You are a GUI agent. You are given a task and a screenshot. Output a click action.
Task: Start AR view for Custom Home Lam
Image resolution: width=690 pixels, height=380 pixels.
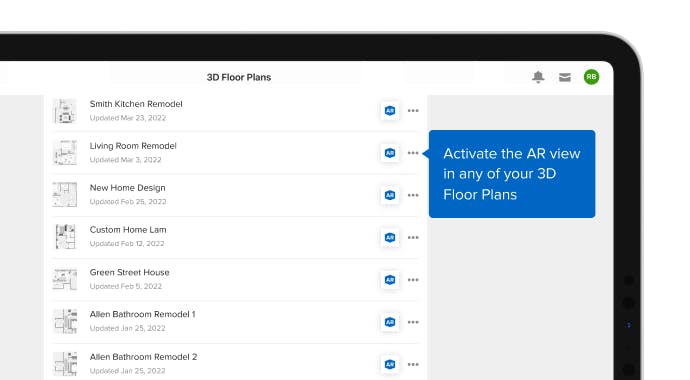click(390, 238)
